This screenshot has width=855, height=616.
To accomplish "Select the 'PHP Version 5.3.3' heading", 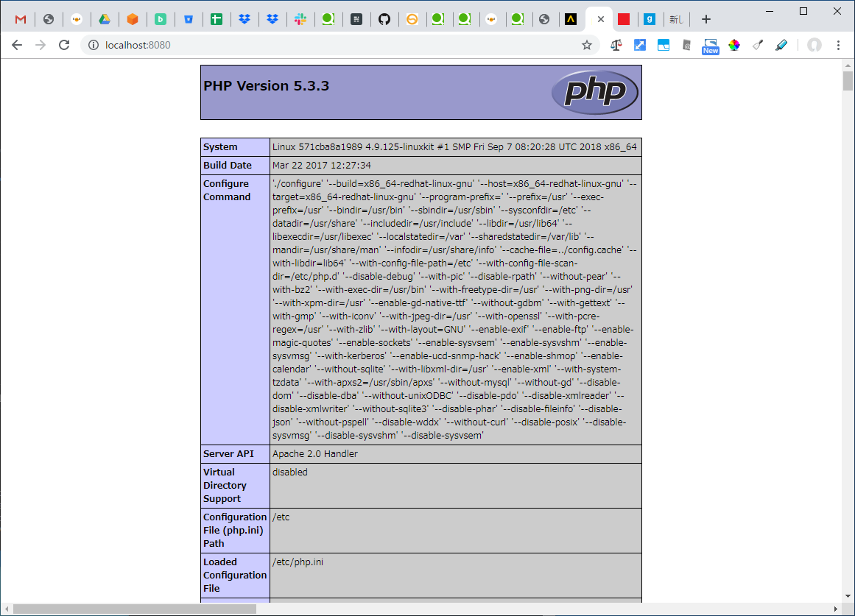I will [266, 85].
